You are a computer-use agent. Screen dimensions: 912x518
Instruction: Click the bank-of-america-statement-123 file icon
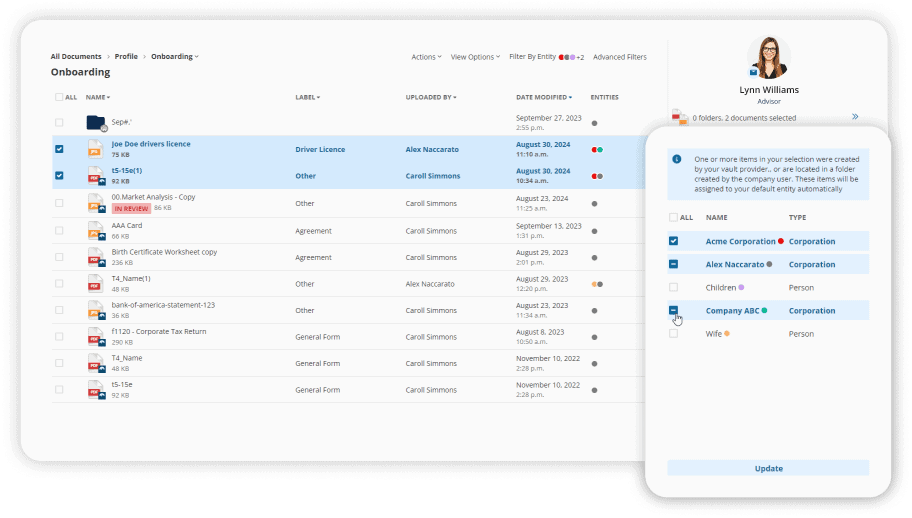point(96,310)
